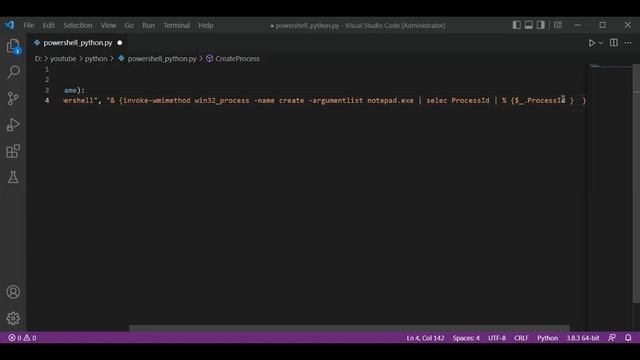Viewport: 640px width, 360px height.
Task: Open the Accounts menu icon
Action: [x=13, y=292]
